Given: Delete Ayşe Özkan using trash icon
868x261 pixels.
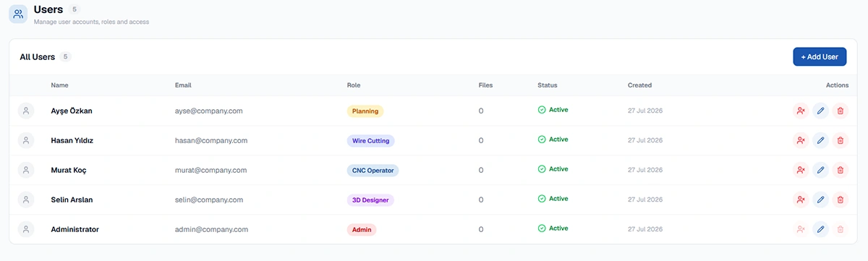Looking at the screenshot, I should 840,111.
